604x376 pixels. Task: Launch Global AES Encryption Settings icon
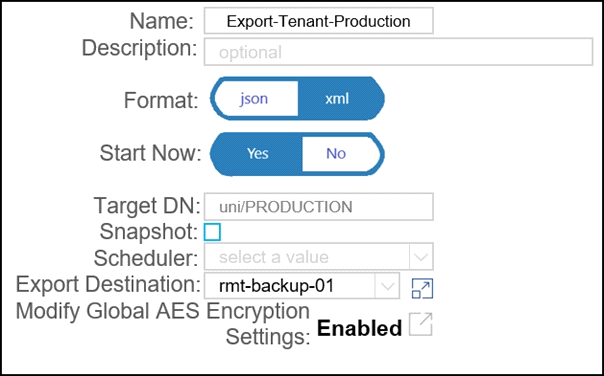(x=421, y=324)
